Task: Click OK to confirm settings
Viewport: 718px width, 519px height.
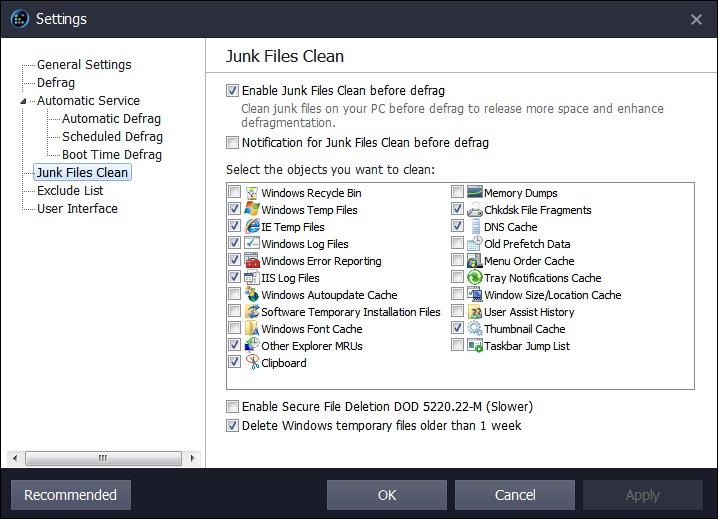Action: 387,495
